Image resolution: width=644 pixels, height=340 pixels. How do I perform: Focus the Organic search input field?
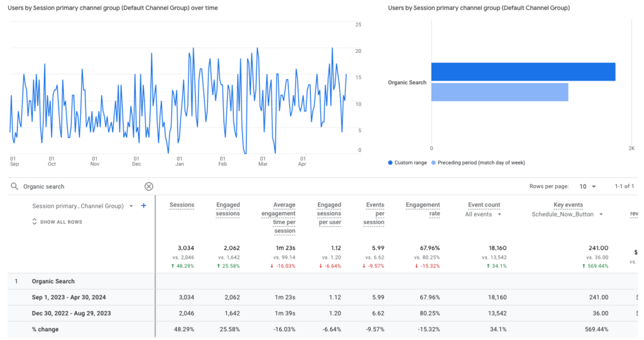[x=82, y=186]
